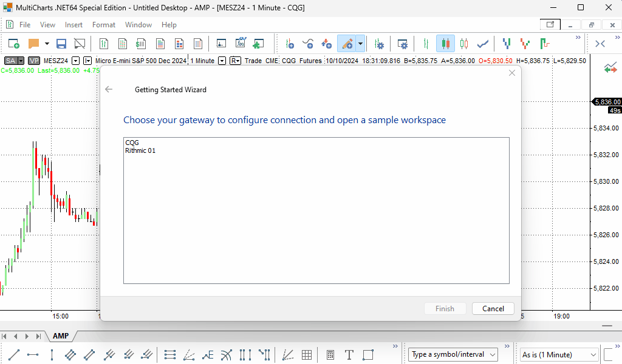The width and height of the screenshot is (622, 364).
Task: Select Rithmic 01 gateway in the list
Action: (x=140, y=150)
